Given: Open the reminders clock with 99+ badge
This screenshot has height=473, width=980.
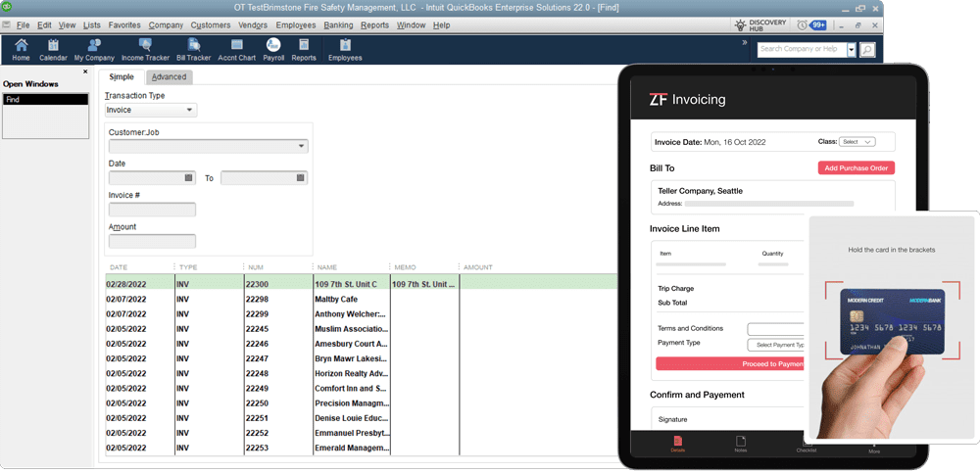Looking at the screenshot, I should point(811,25).
